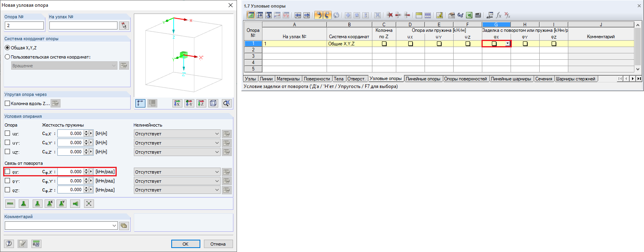Export the table to Excel

pos(469,15)
